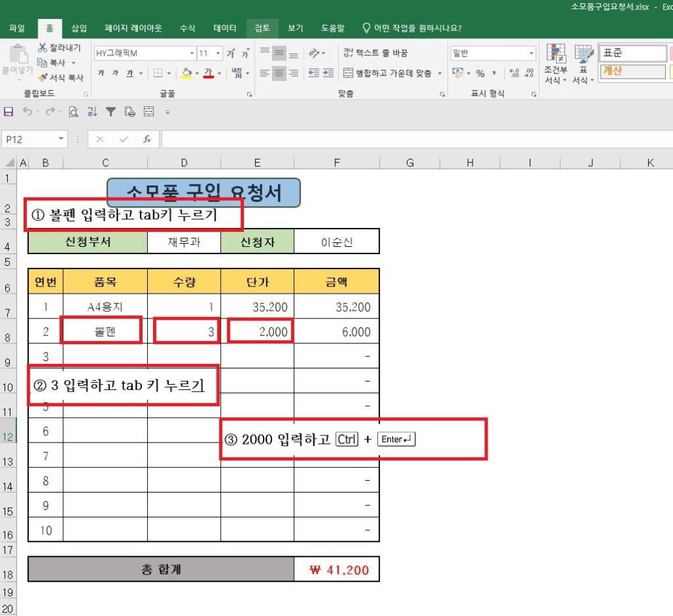This screenshot has height=616, width=673.
Task: Click the increase decimal icon
Action: click(x=514, y=73)
